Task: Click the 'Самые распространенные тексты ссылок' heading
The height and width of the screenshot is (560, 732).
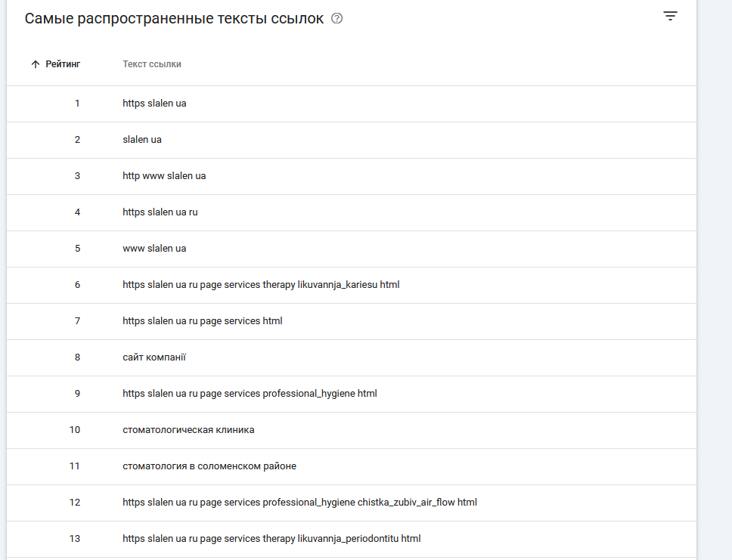Action: click(174, 19)
